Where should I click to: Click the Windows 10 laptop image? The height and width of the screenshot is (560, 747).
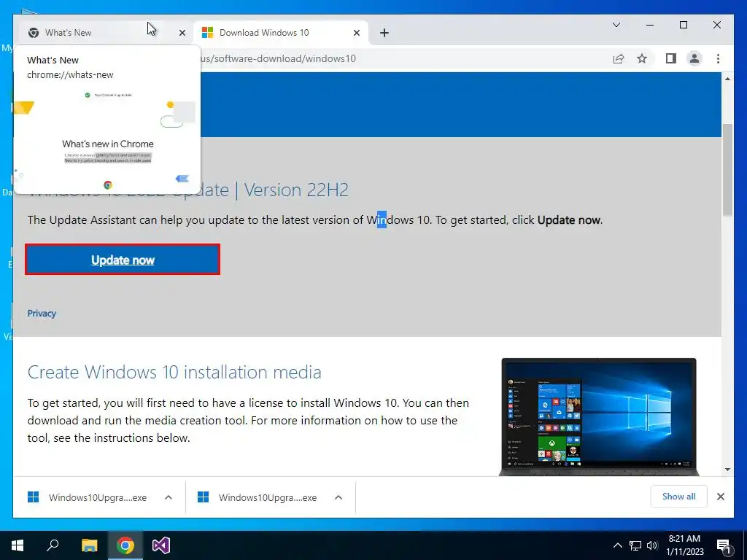599,416
